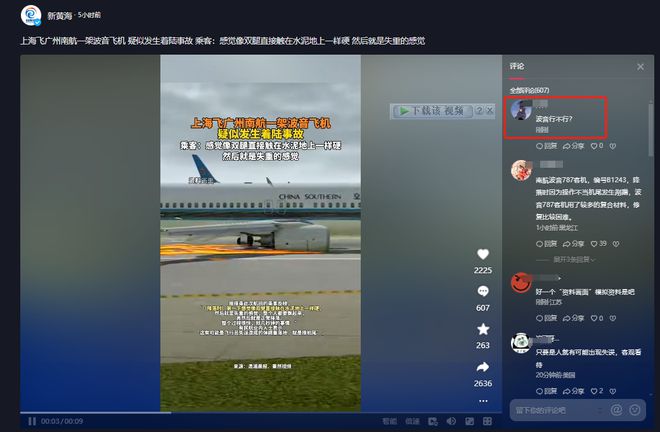Share the video using the arrow icon above 2636

coord(483,367)
